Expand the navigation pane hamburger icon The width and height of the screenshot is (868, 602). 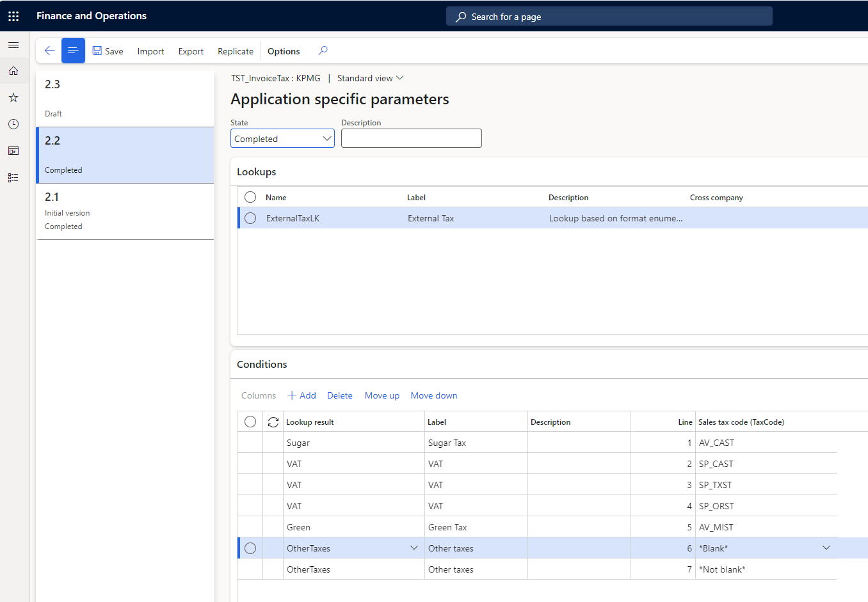tap(13, 45)
